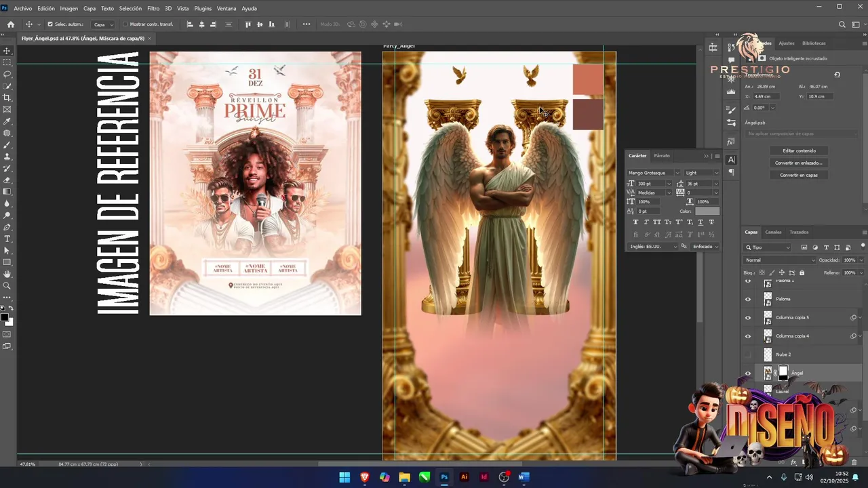
Task: Click the X position field showing 4.69 cm
Action: pyautogui.click(x=768, y=96)
